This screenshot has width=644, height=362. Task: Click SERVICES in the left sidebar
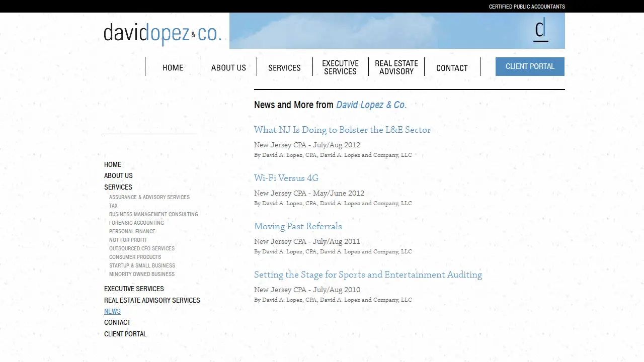tap(118, 187)
